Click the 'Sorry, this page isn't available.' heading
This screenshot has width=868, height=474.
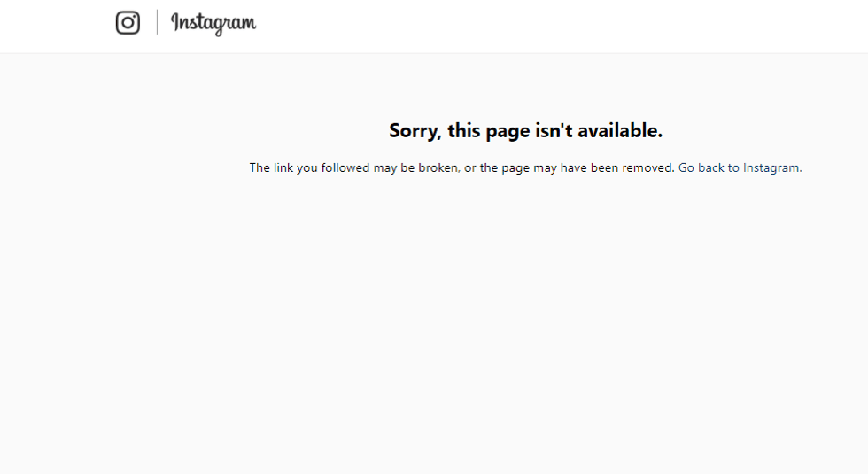525,131
